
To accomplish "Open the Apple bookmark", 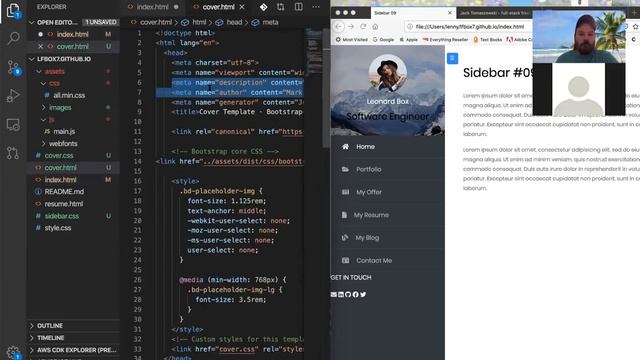I will 408,40.
